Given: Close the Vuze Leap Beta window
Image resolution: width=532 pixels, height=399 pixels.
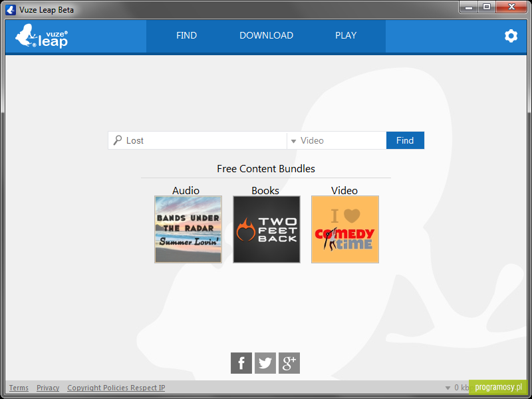Looking at the screenshot, I should pyautogui.click(x=511, y=7).
